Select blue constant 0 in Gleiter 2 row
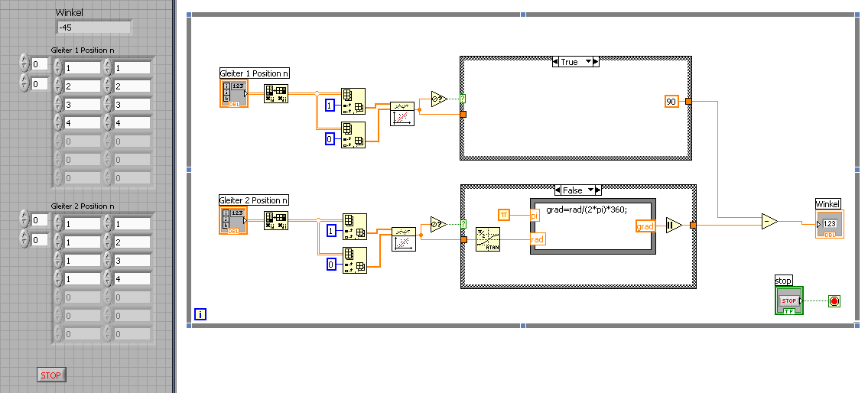Viewport: 868px width, 393px height. click(330, 265)
